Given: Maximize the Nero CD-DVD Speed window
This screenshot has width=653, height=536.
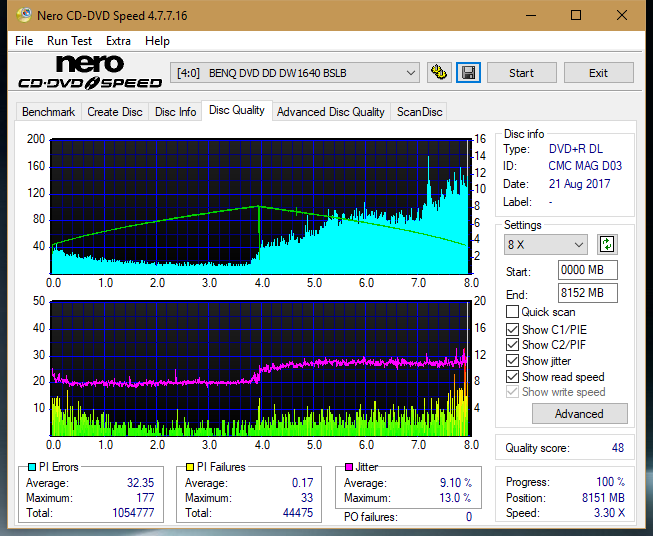Looking at the screenshot, I should [576, 15].
